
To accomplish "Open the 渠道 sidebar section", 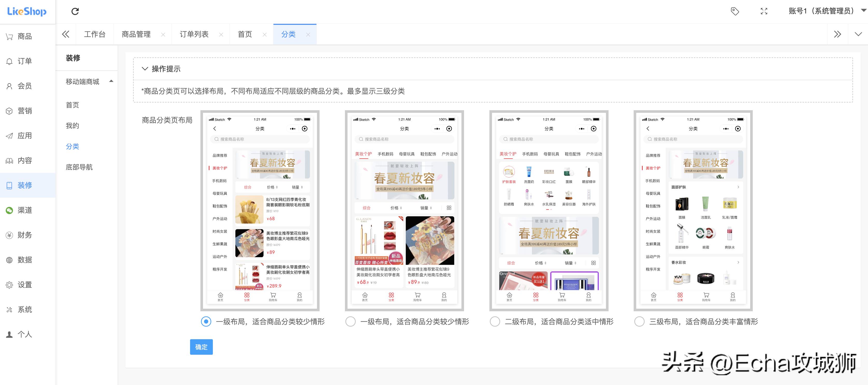I will [x=24, y=210].
